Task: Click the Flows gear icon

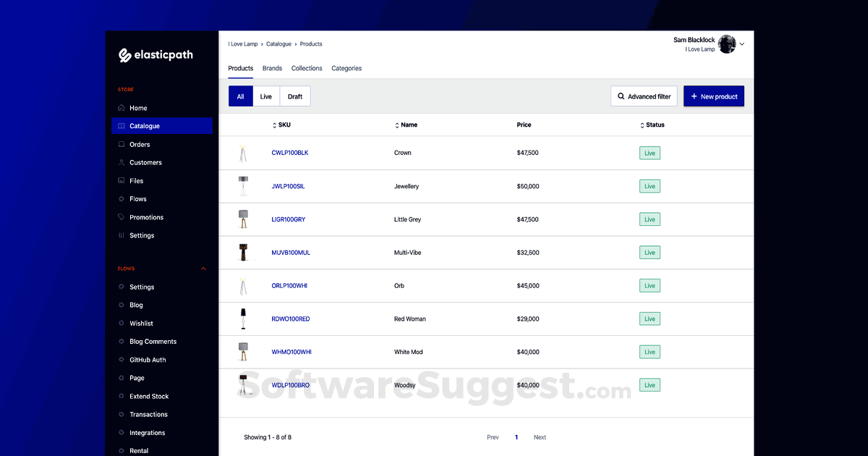Action: 122,198
